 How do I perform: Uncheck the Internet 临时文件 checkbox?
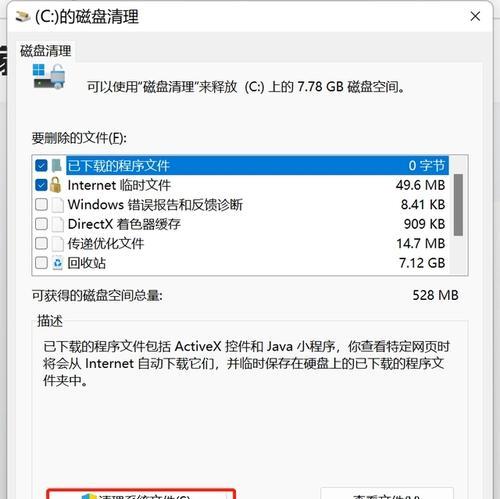pos(41,185)
